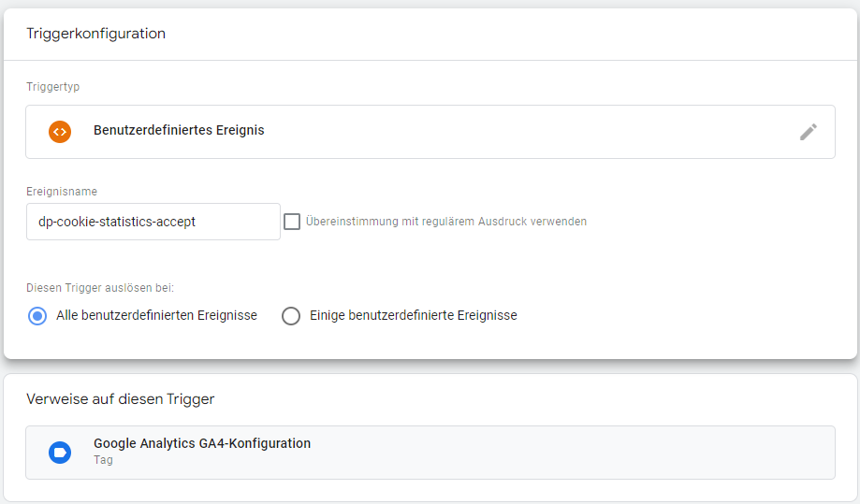Open the Google Analytics GA4-Konfiguration tag reference
Image resolution: width=860 pixels, height=504 pixels.
coord(430,453)
